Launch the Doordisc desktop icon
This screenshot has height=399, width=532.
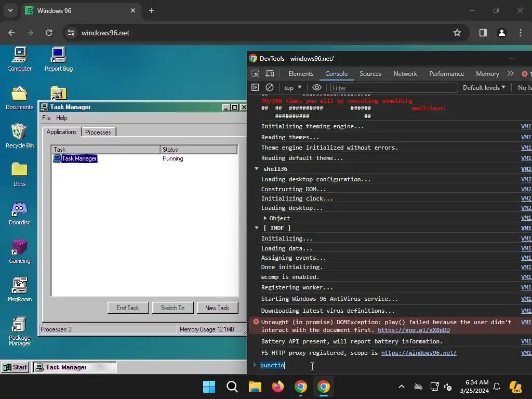click(19, 214)
